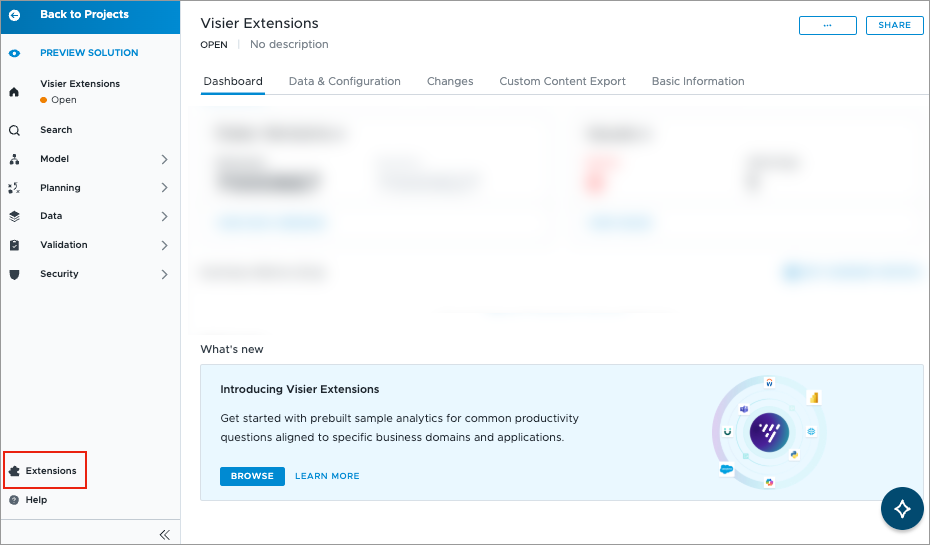Open the sparkle assistant button
The width and height of the screenshot is (930, 545).
point(902,508)
